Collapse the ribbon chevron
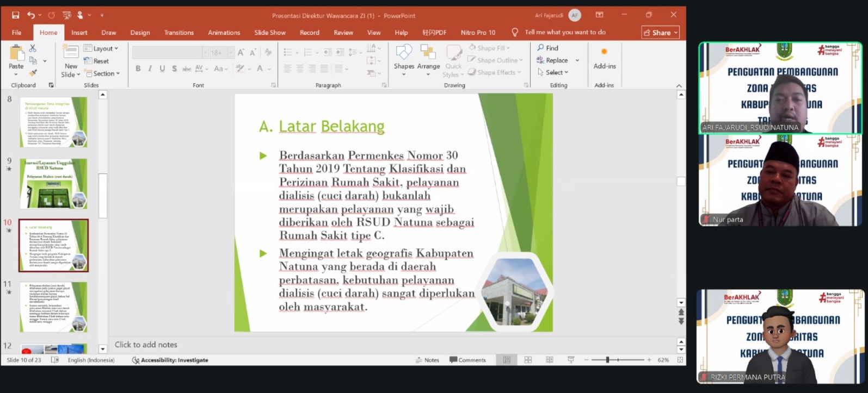 679,86
